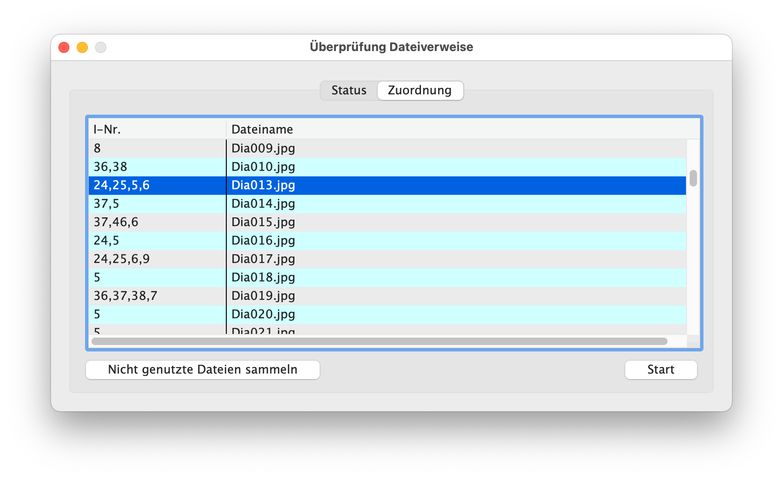Click the Start button
This screenshot has width=783, height=479.
[x=660, y=369]
